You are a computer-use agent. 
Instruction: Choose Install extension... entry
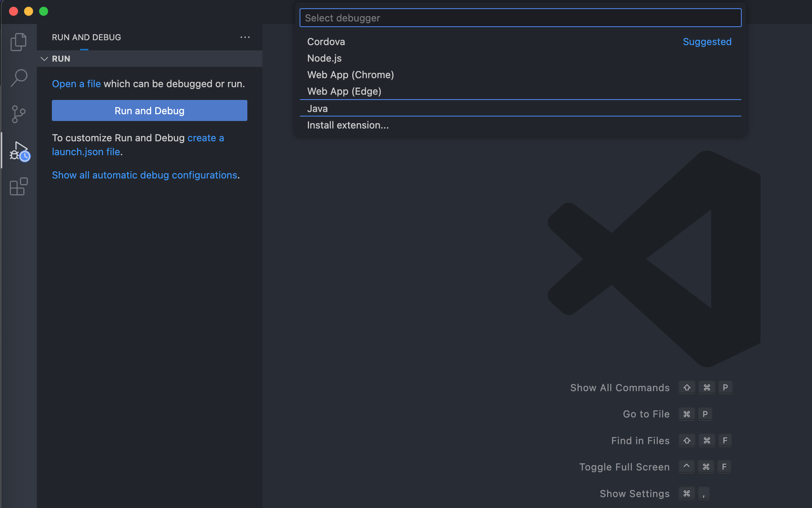(520, 125)
